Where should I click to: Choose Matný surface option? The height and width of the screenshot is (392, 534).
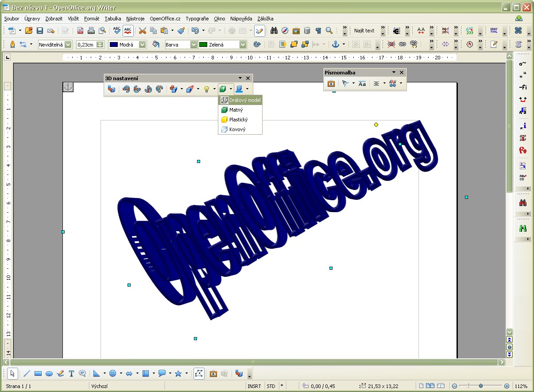tap(240, 110)
